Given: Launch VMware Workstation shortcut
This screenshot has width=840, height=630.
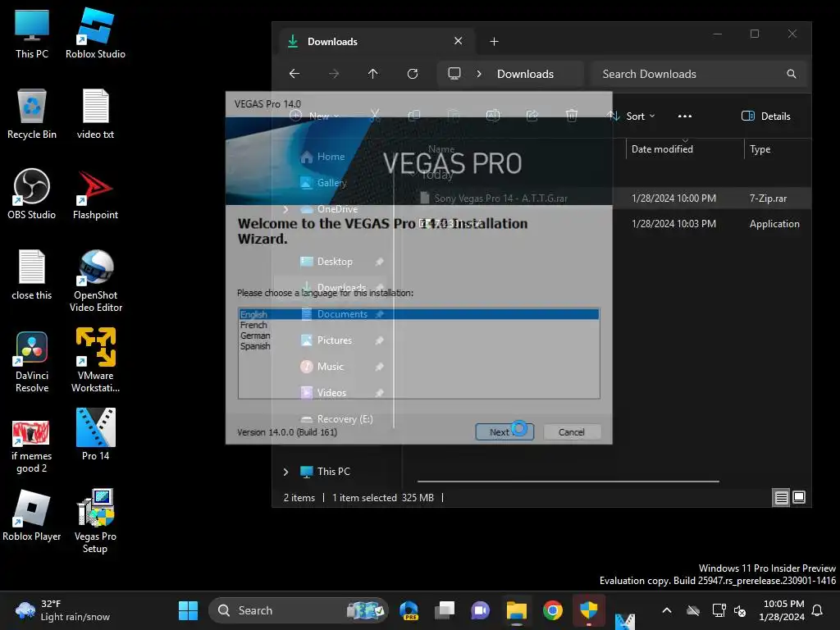Looking at the screenshot, I should pos(95,361).
